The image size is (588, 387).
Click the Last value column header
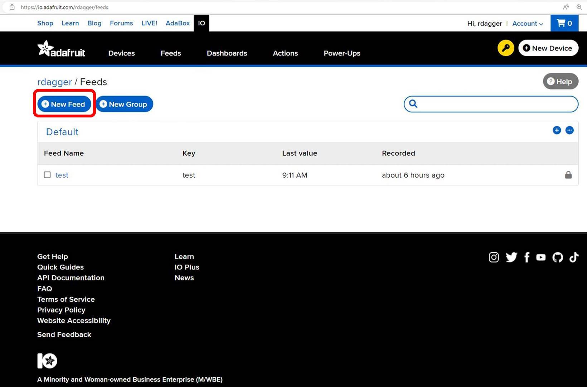[300, 153]
